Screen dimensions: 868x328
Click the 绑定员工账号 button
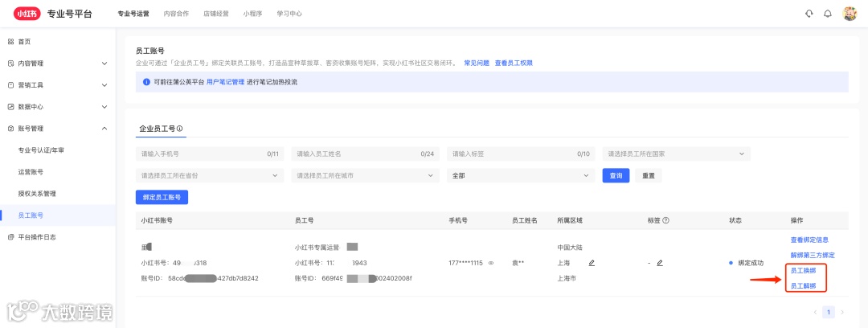click(162, 197)
